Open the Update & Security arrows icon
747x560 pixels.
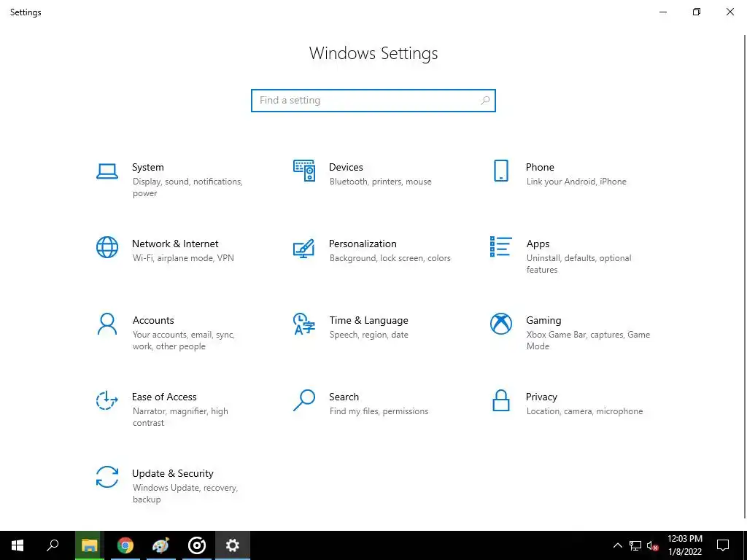coord(107,477)
